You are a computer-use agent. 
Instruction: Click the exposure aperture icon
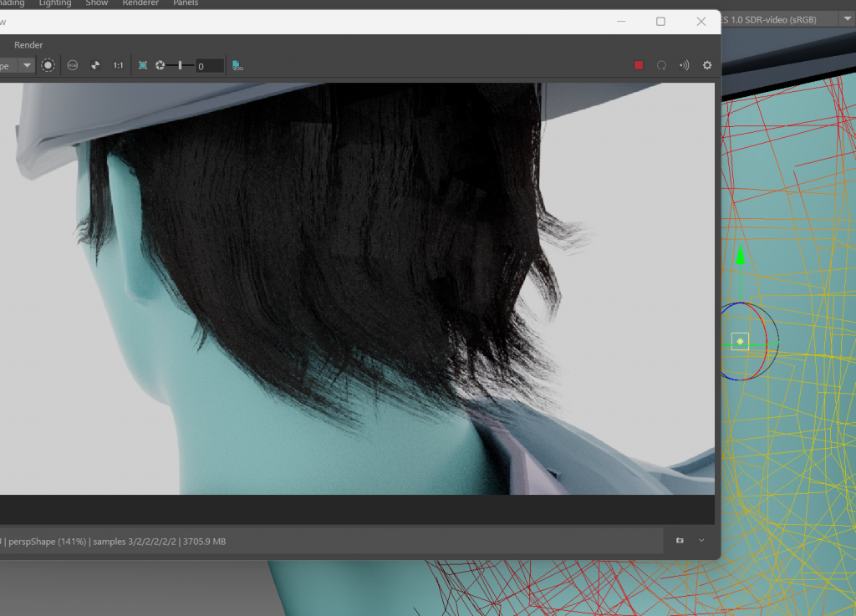tap(160, 65)
